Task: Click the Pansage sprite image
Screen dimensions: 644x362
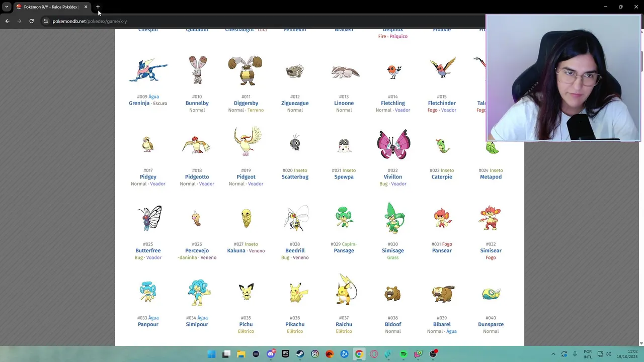Action: (x=345, y=218)
